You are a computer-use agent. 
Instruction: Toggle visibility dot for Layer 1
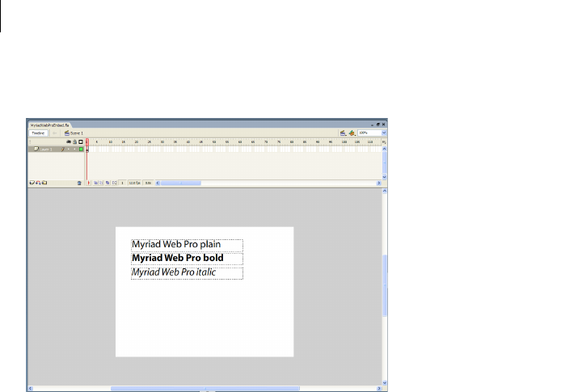pyautogui.click(x=69, y=150)
